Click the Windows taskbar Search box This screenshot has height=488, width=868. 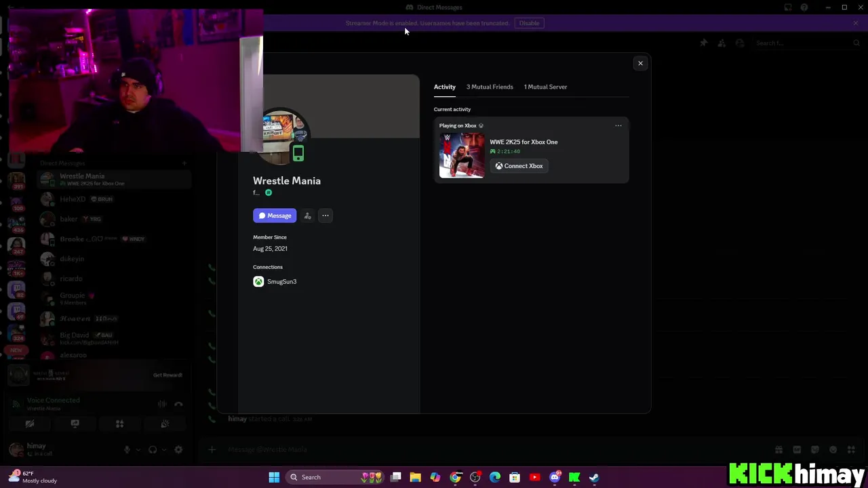(336, 477)
